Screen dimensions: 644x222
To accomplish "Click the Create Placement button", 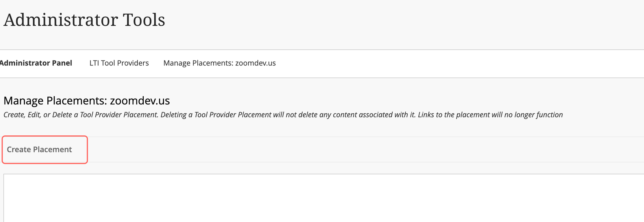I will pyautogui.click(x=45, y=150).
